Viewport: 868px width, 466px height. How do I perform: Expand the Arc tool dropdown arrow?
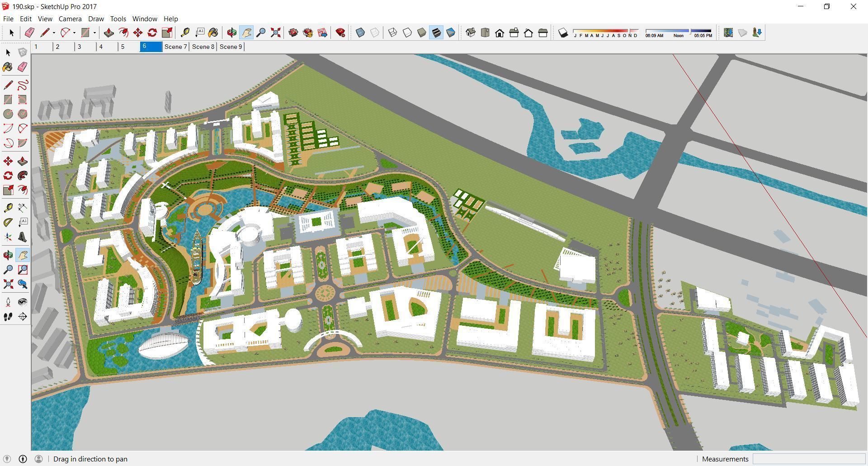(x=74, y=33)
